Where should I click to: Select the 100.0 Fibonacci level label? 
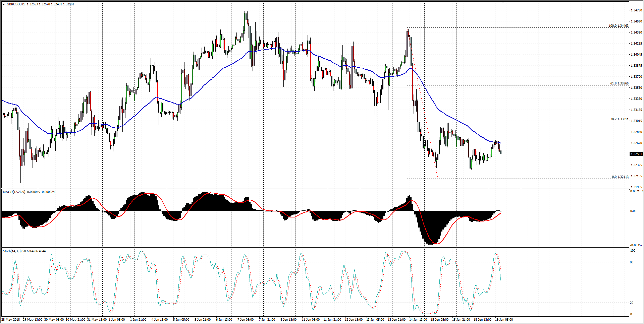[x=618, y=26]
